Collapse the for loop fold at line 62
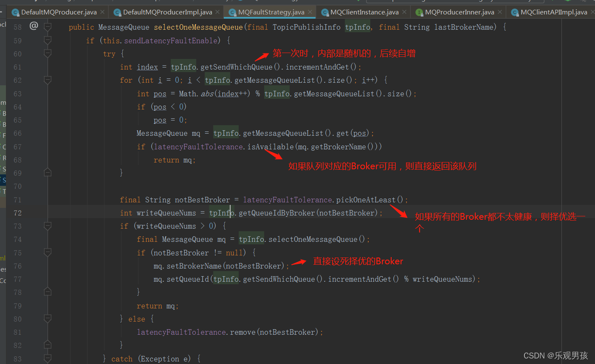The height and width of the screenshot is (364, 595). 48,80
